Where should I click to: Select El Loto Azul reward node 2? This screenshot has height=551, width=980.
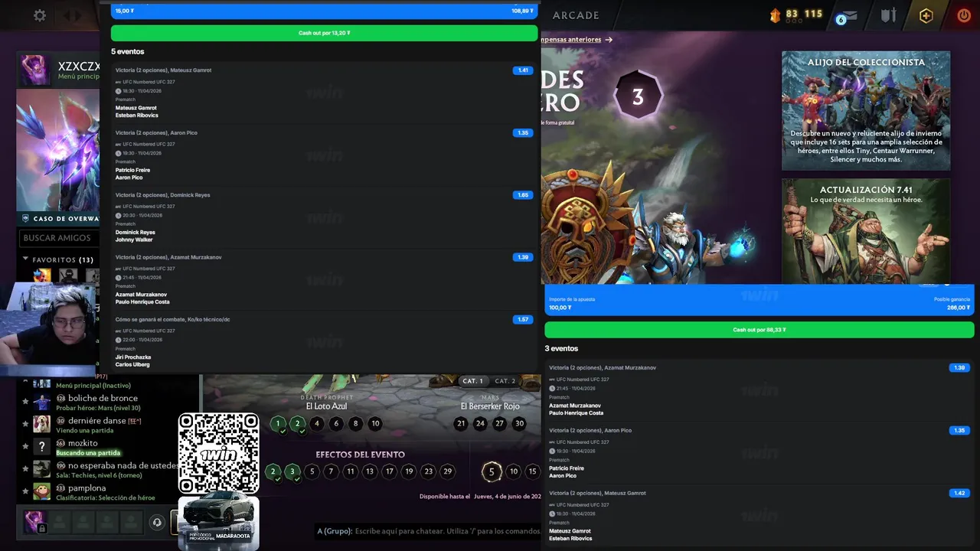(298, 423)
